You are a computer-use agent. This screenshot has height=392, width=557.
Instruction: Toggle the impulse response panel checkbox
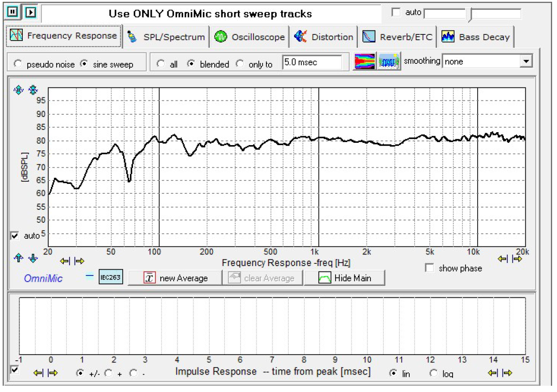tap(15, 371)
